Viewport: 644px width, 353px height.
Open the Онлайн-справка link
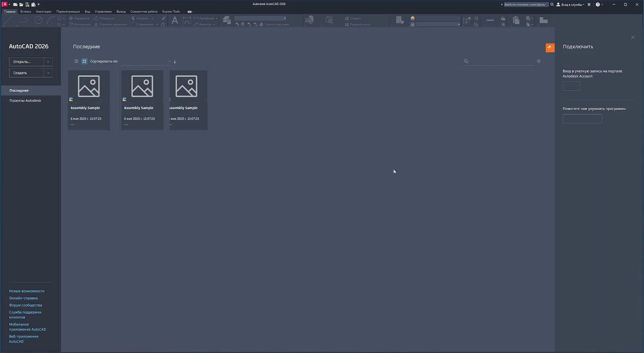pos(23,298)
